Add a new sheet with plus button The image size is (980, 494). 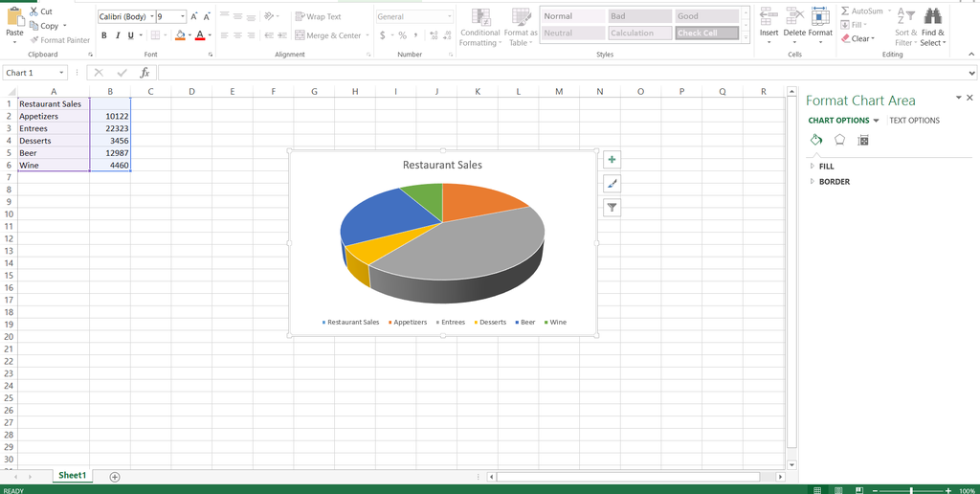point(115,477)
